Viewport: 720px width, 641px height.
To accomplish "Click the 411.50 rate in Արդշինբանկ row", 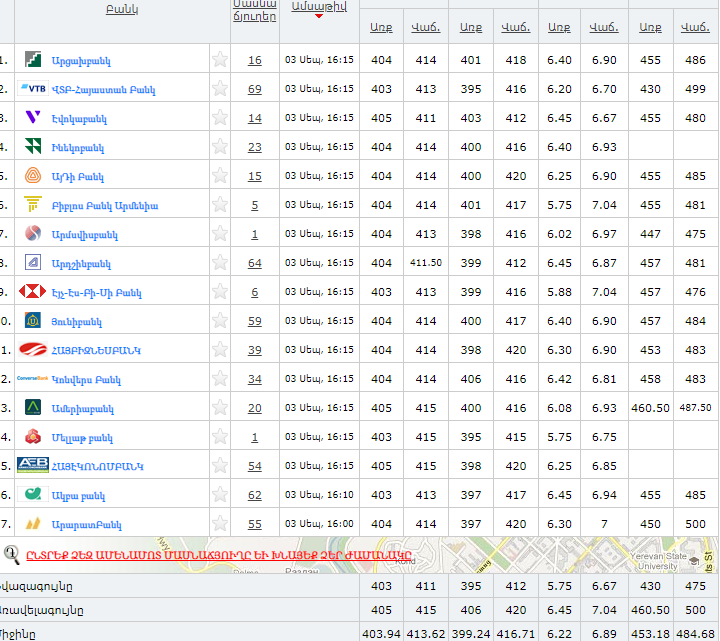I will (426, 263).
